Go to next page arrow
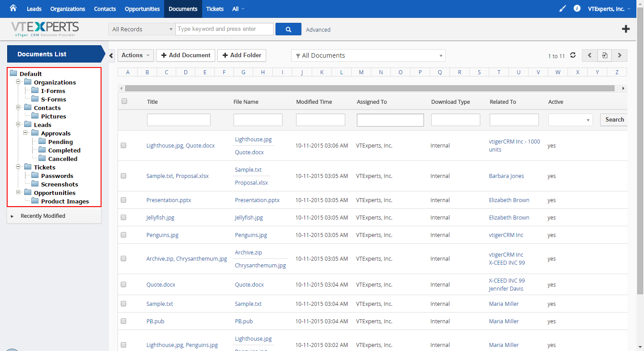The image size is (644, 351). [619, 55]
